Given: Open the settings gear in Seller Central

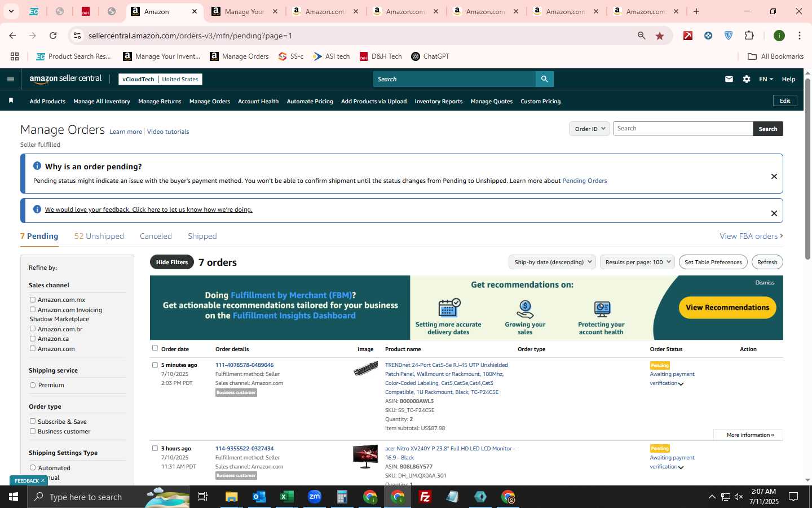Looking at the screenshot, I should click(747, 79).
